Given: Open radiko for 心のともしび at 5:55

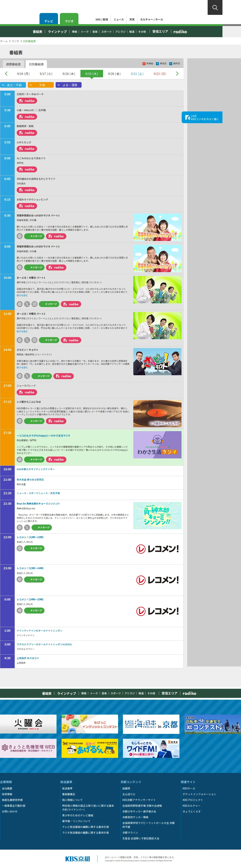Looking at the screenshot, I should click(x=27, y=149).
